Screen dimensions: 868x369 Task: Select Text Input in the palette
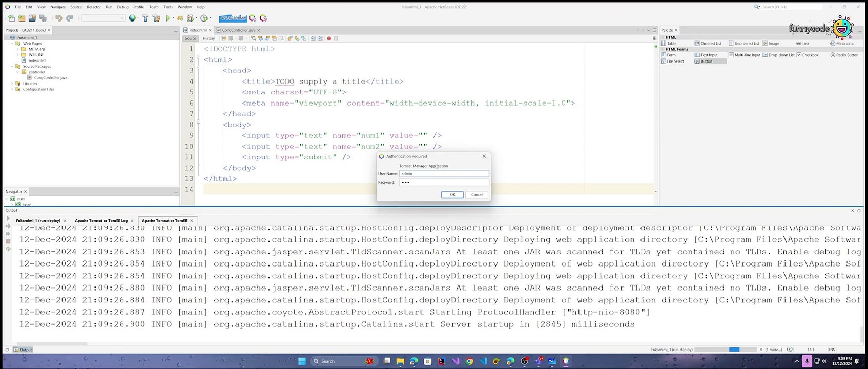706,55
